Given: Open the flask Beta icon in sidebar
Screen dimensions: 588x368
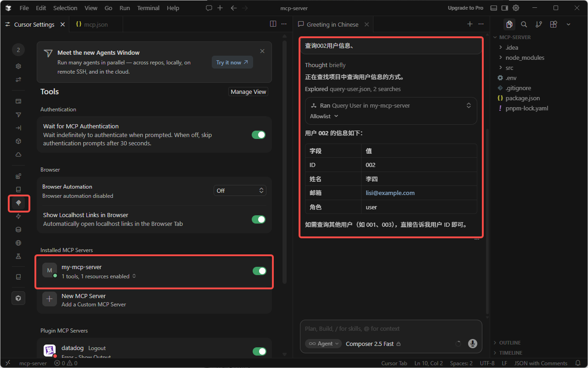Looking at the screenshot, I should (18, 256).
